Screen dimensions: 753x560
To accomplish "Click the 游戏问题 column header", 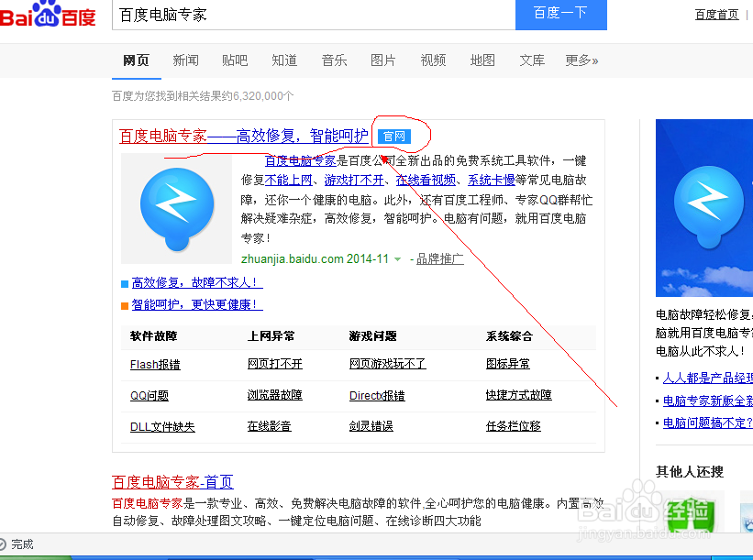I will (x=372, y=336).
